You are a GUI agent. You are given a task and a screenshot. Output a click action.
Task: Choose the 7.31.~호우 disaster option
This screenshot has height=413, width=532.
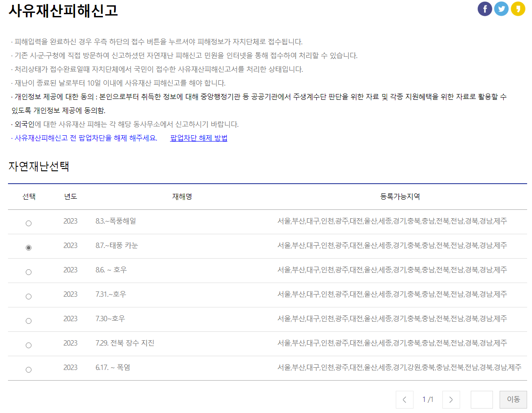[28, 296]
